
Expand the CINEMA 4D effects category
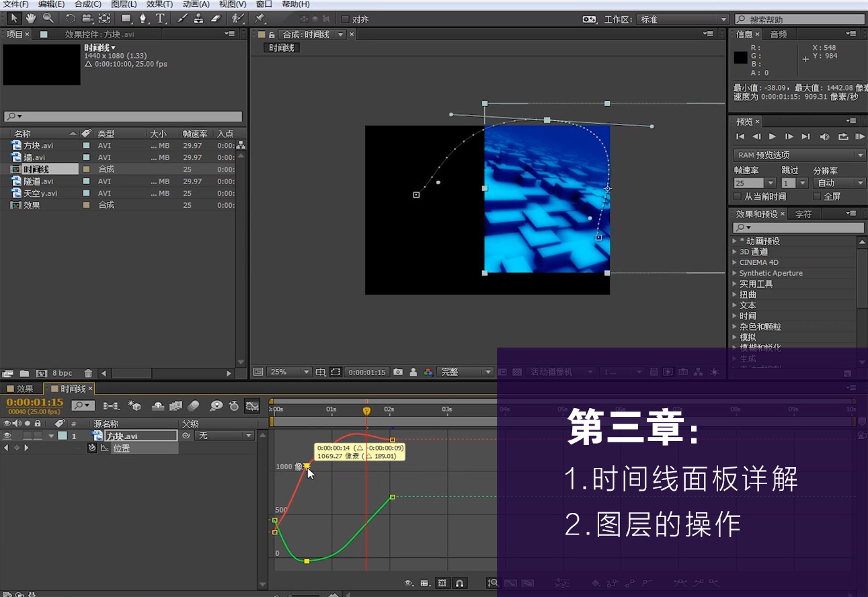[734, 263]
